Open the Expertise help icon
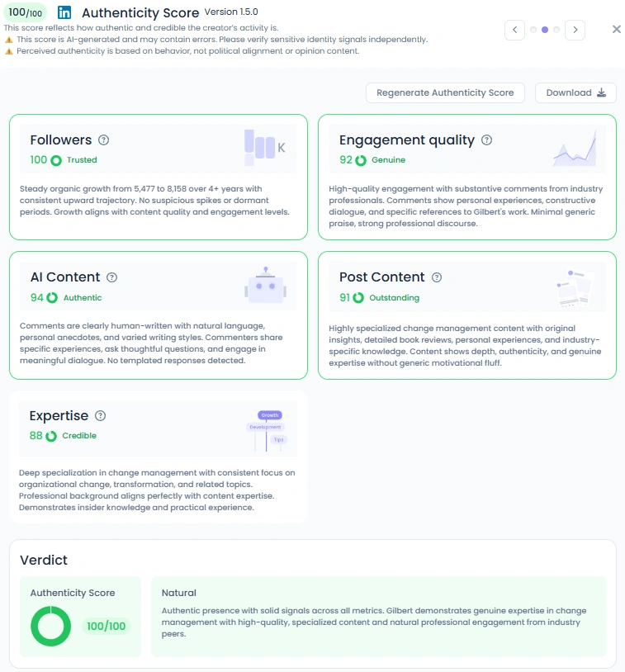625x672 pixels. click(x=100, y=416)
